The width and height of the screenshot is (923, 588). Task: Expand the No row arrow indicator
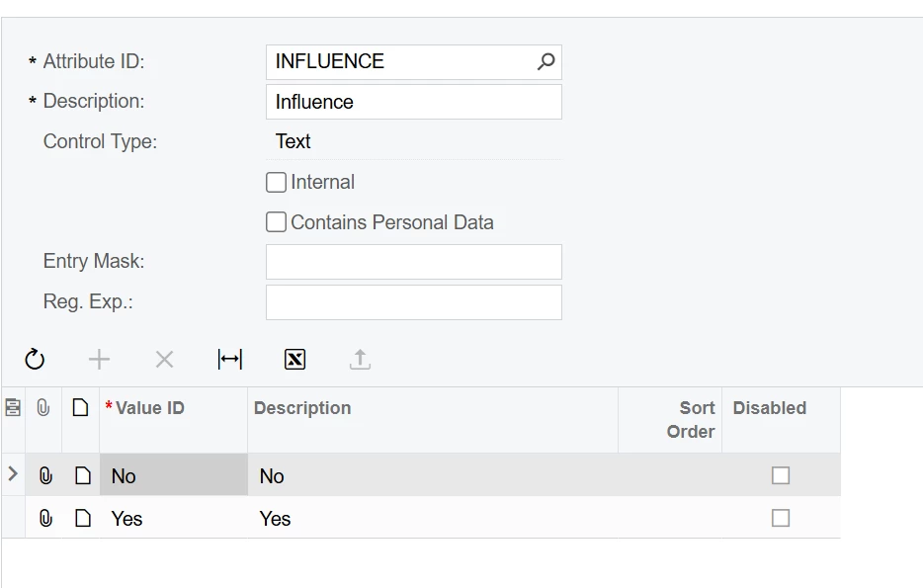click(13, 475)
